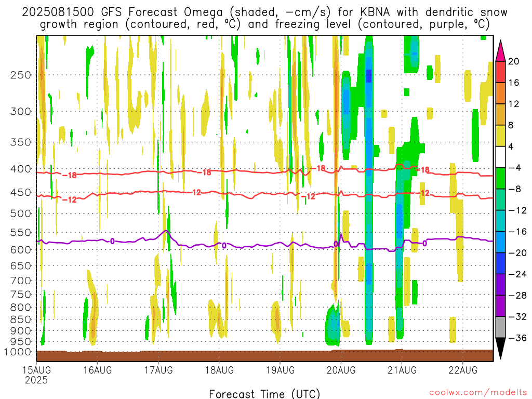Click the 250 pressure level label
This screenshot has width=532, height=399.
(21, 75)
